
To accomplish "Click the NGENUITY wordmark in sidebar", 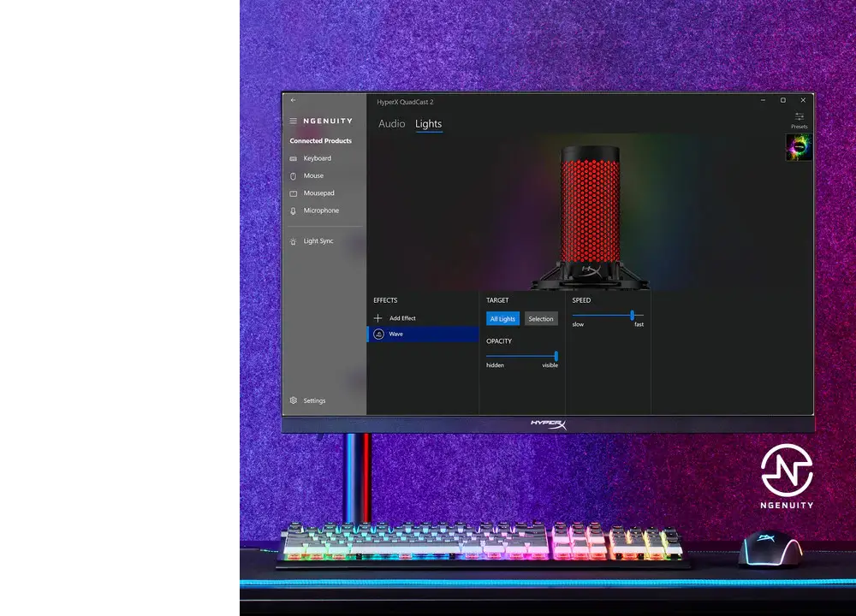I will tap(328, 121).
